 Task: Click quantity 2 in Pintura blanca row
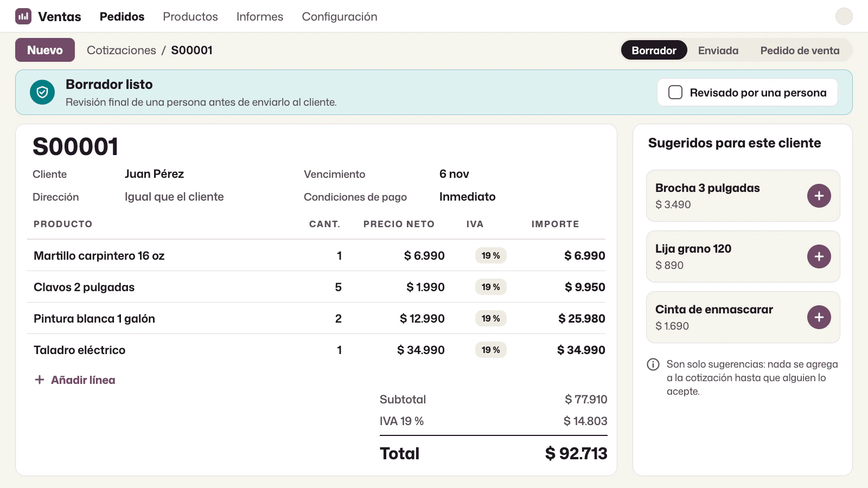tap(338, 318)
